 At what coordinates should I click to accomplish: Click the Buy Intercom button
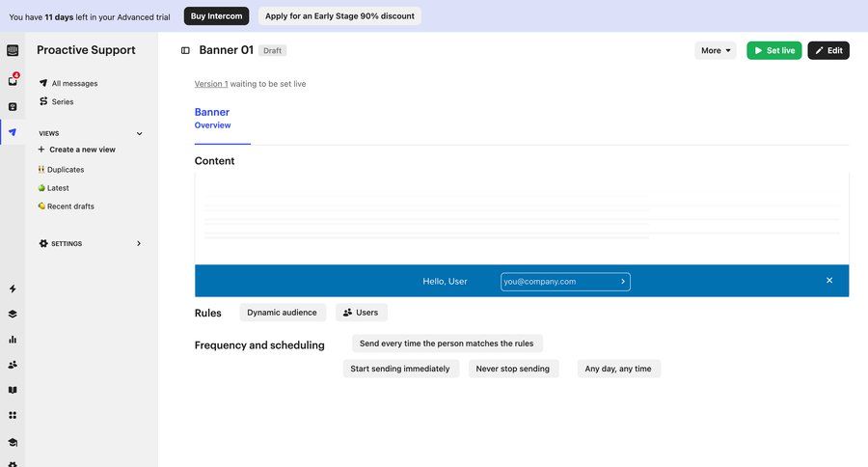pyautogui.click(x=216, y=16)
